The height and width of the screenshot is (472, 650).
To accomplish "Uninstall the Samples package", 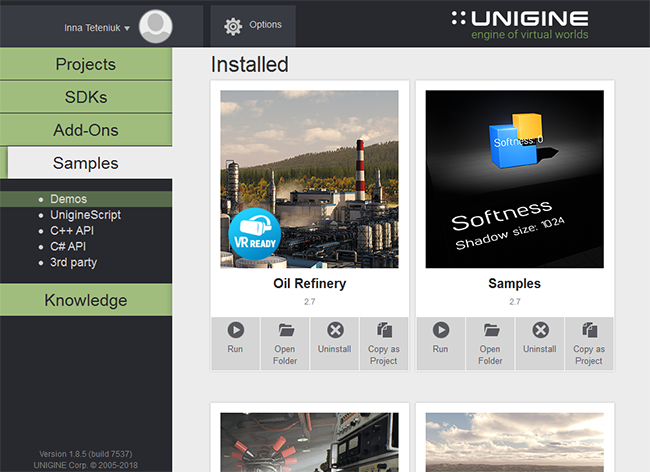I will 540,343.
